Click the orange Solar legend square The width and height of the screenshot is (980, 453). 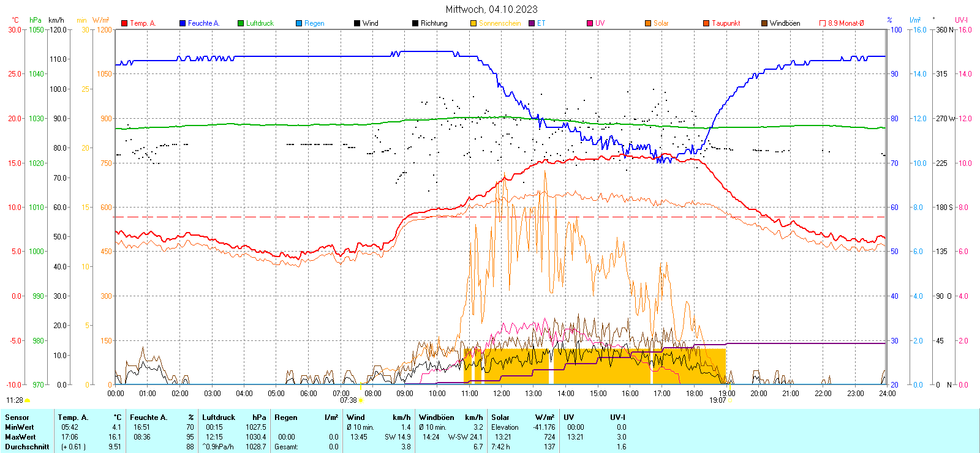648,23
